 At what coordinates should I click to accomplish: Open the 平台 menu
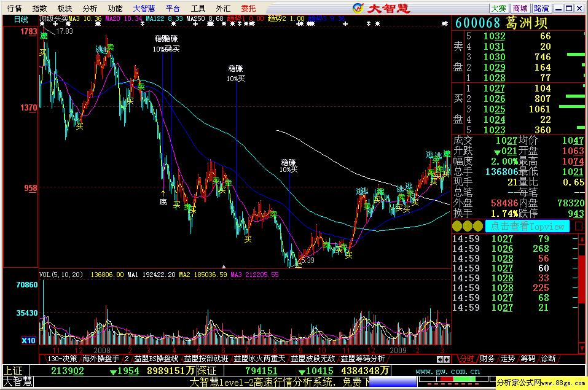coord(173,8)
